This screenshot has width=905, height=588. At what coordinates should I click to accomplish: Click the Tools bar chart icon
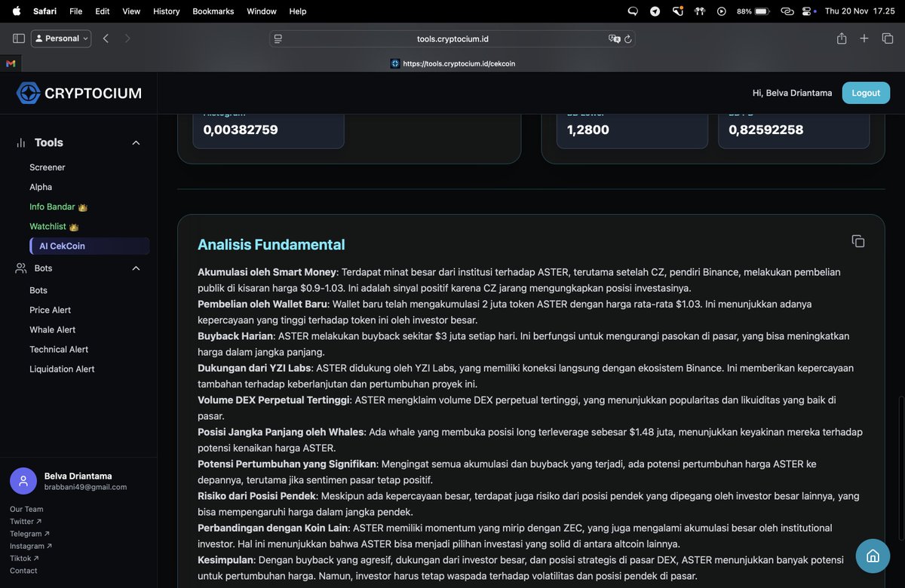click(x=21, y=142)
